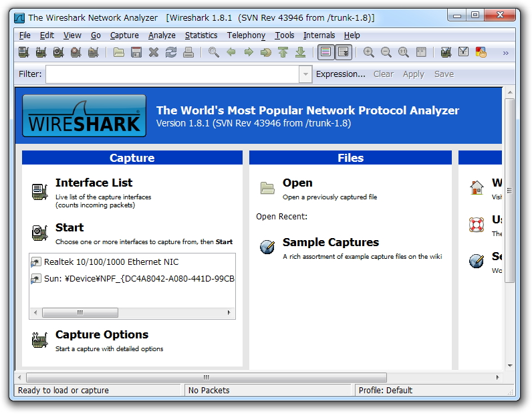Click the go back green arrow icon
The height and width of the screenshot is (414, 532).
(x=231, y=52)
